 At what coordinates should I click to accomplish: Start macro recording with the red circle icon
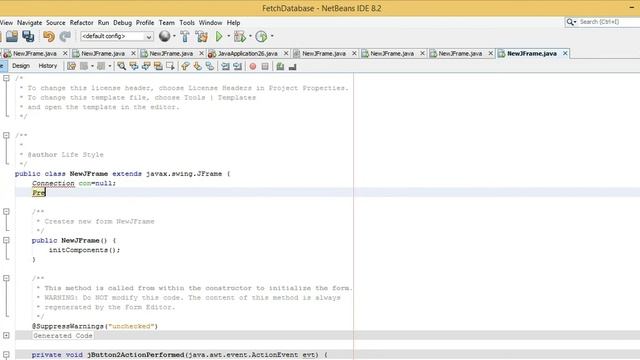pyautogui.click(x=253, y=66)
